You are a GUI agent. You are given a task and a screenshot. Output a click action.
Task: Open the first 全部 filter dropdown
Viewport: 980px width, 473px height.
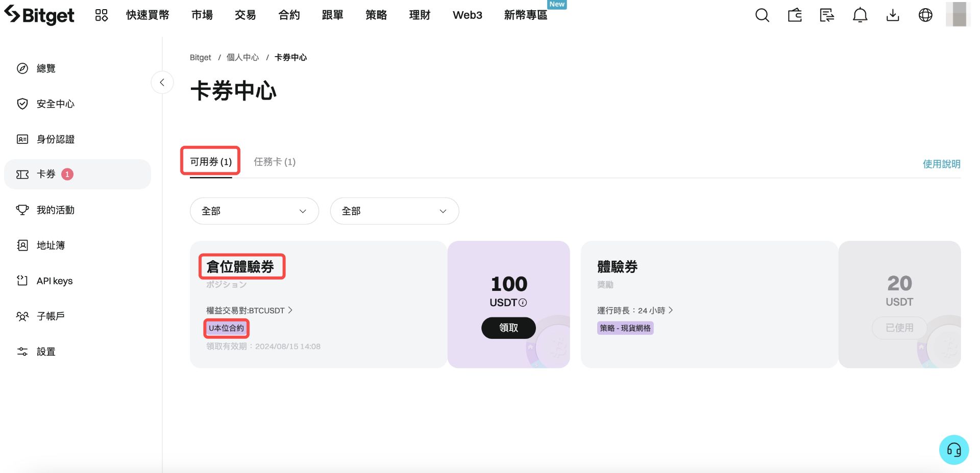[254, 211]
